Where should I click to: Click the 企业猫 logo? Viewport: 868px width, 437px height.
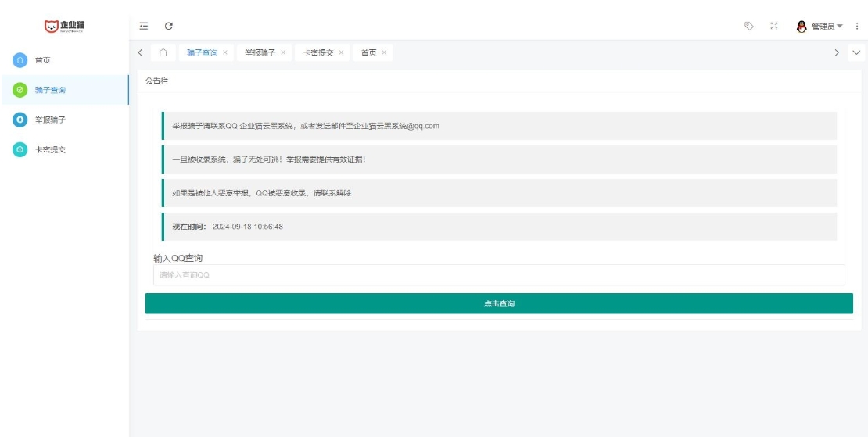[x=64, y=27]
